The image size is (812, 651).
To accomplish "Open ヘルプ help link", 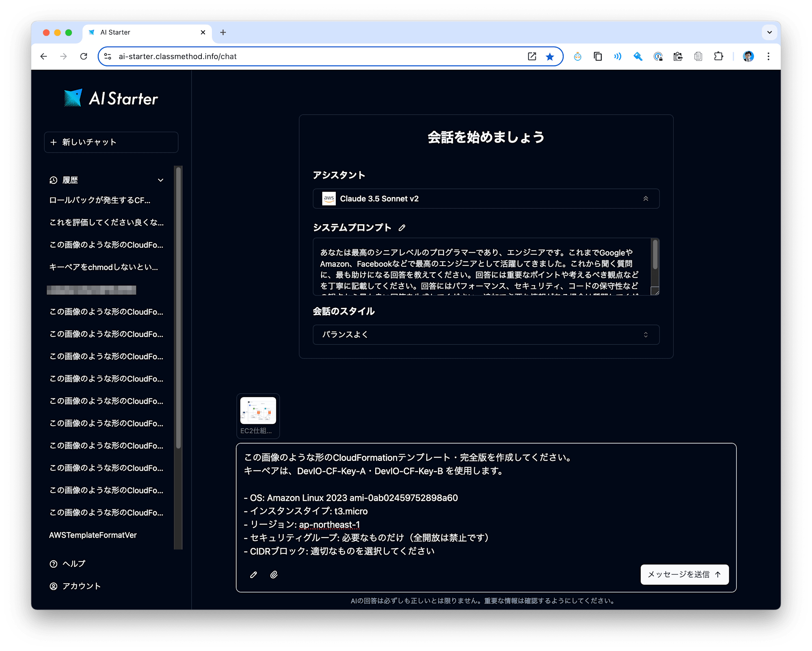I will 68,564.
